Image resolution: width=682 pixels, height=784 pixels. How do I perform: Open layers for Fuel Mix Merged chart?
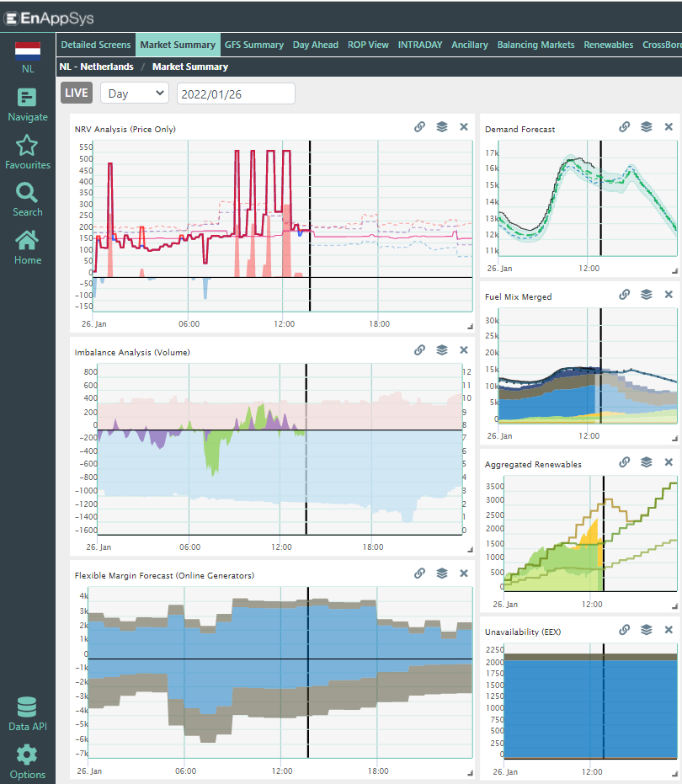tap(647, 295)
